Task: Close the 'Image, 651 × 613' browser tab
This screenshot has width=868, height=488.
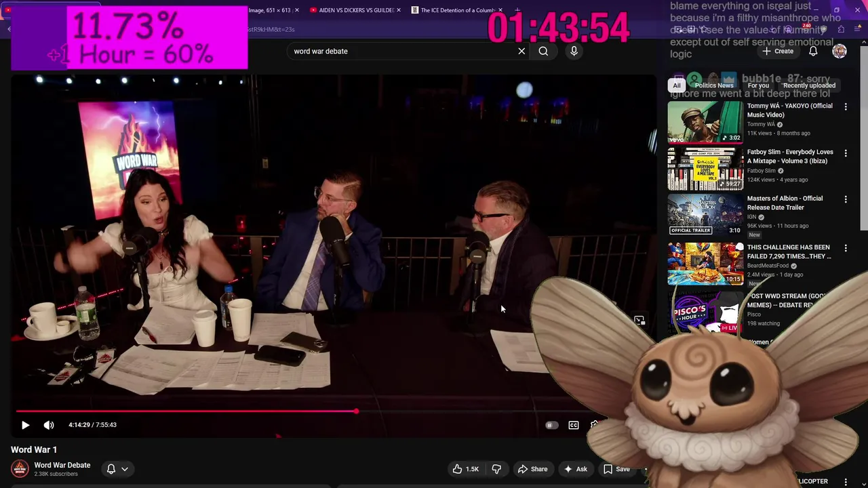Action: tap(296, 10)
